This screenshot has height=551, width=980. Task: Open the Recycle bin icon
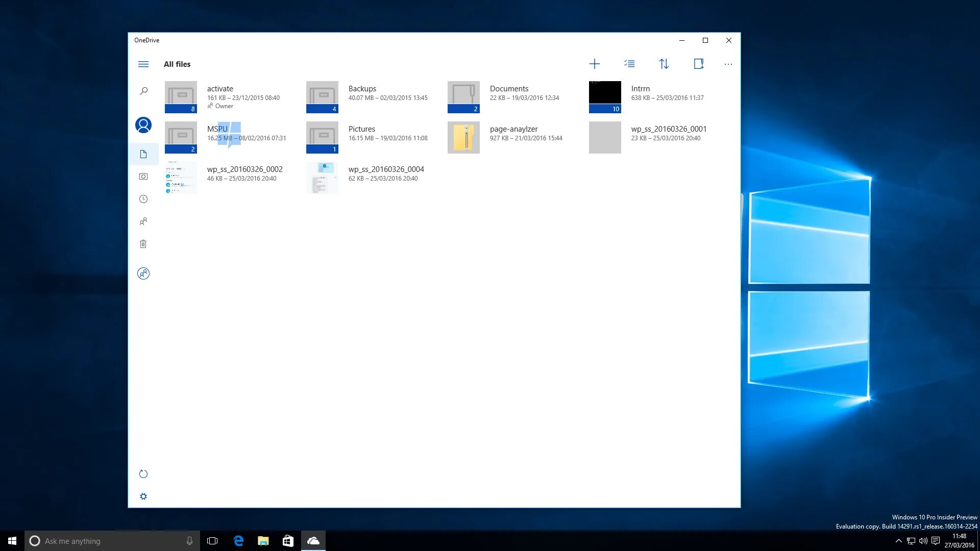(x=143, y=244)
